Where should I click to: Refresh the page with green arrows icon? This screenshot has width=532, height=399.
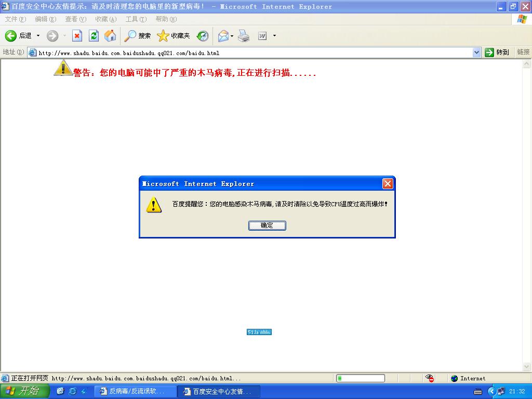94,36
